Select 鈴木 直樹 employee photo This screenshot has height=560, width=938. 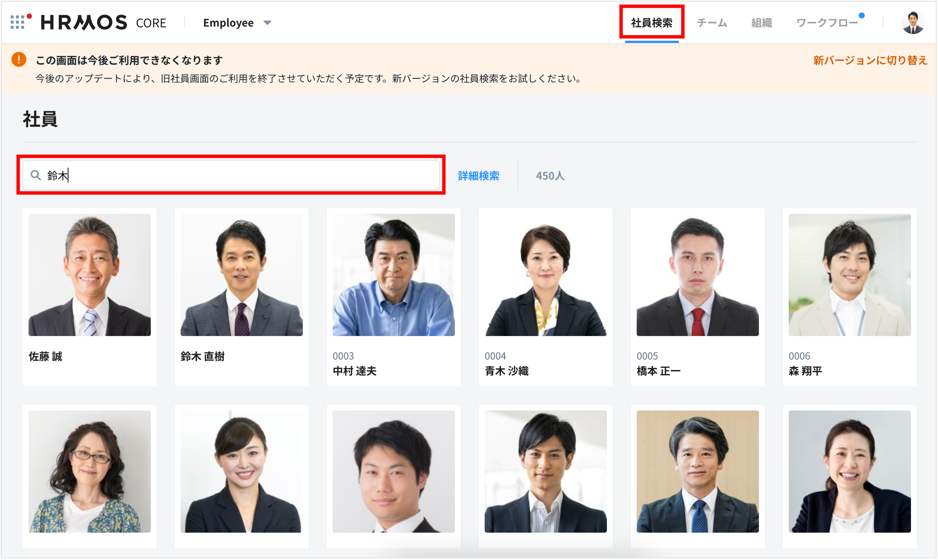point(242,275)
